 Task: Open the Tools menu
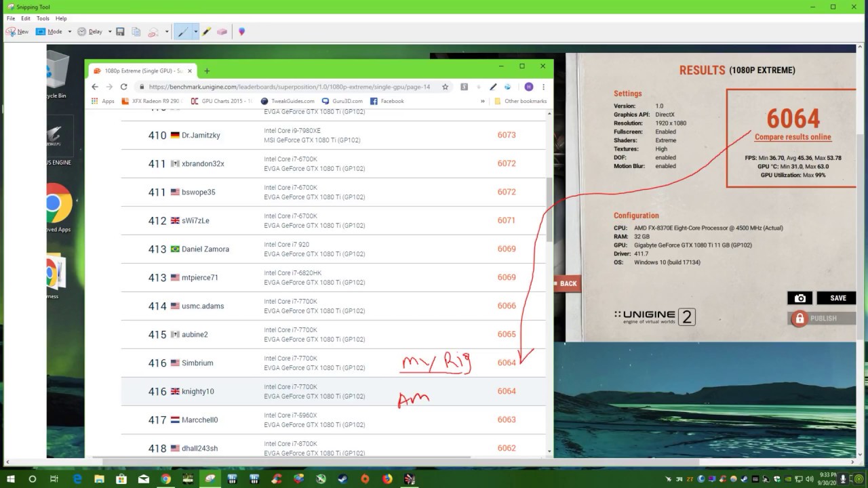coord(43,18)
